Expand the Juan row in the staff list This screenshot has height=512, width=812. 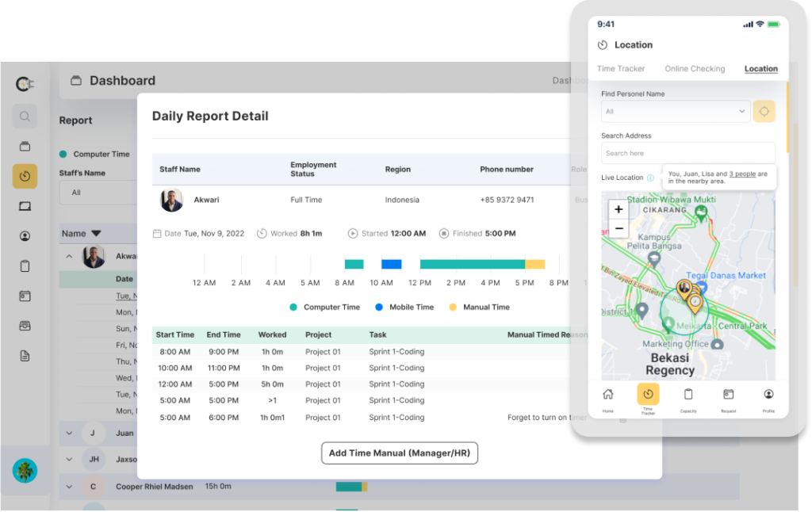point(70,433)
